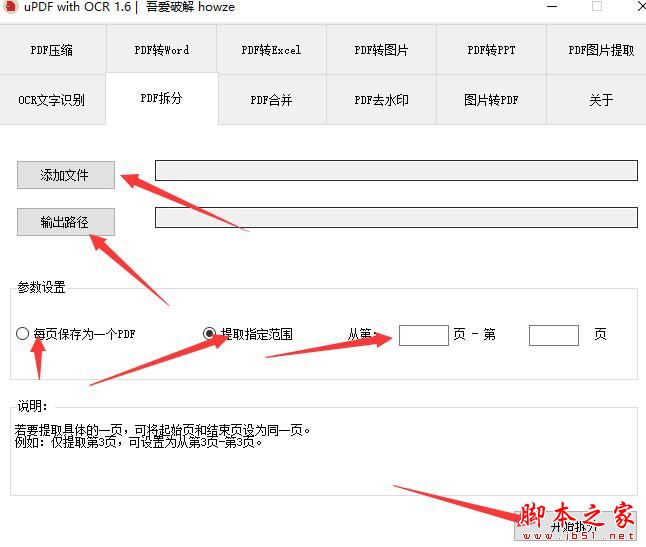Open the PDF转图片 tab
The height and width of the screenshot is (547, 646).
click(382, 49)
